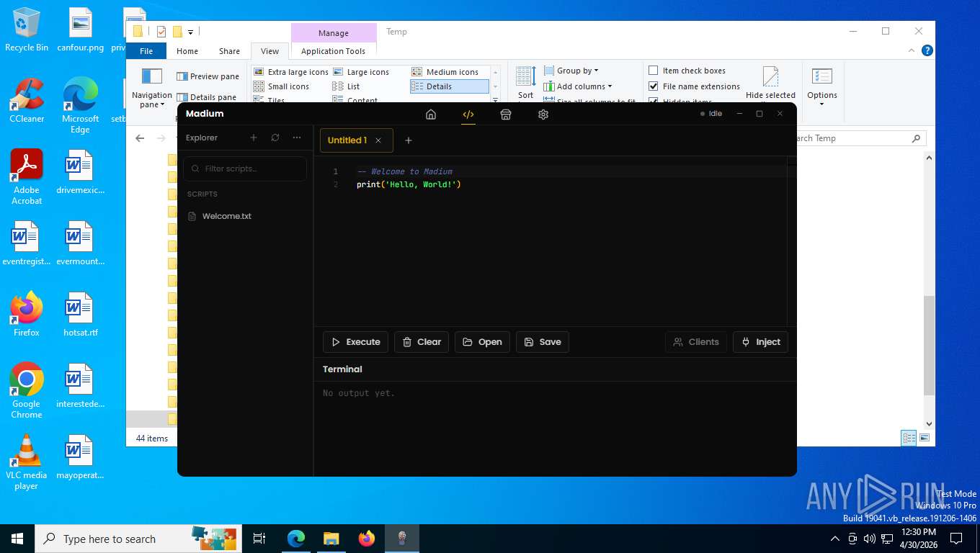This screenshot has width=980, height=553.
Task: Execute the current script
Action: (355, 342)
